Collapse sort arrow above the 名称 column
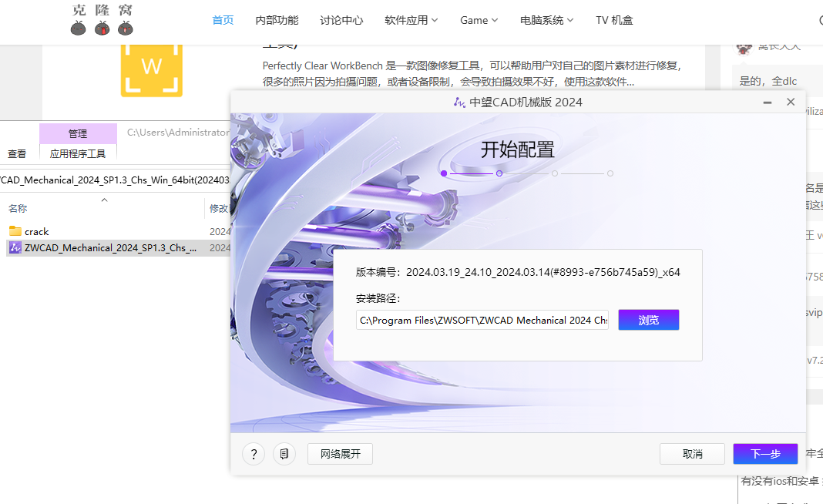The image size is (823, 504). tap(105, 200)
